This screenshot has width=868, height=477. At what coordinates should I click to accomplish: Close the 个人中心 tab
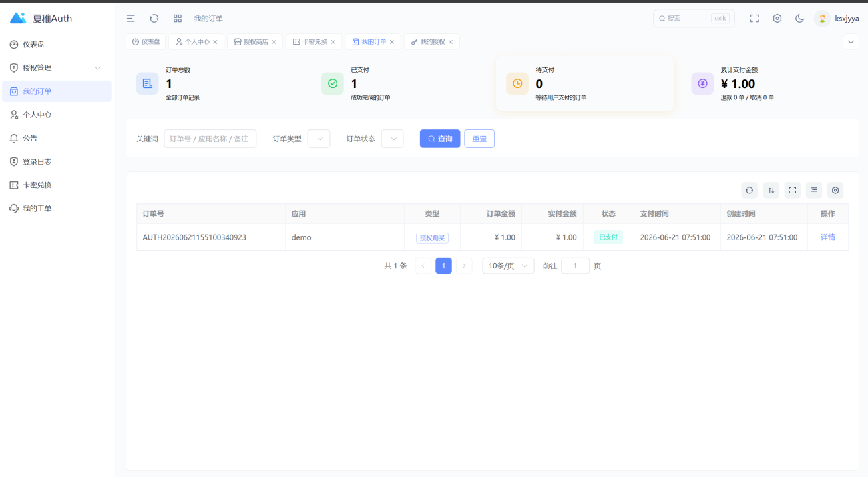pyautogui.click(x=215, y=42)
